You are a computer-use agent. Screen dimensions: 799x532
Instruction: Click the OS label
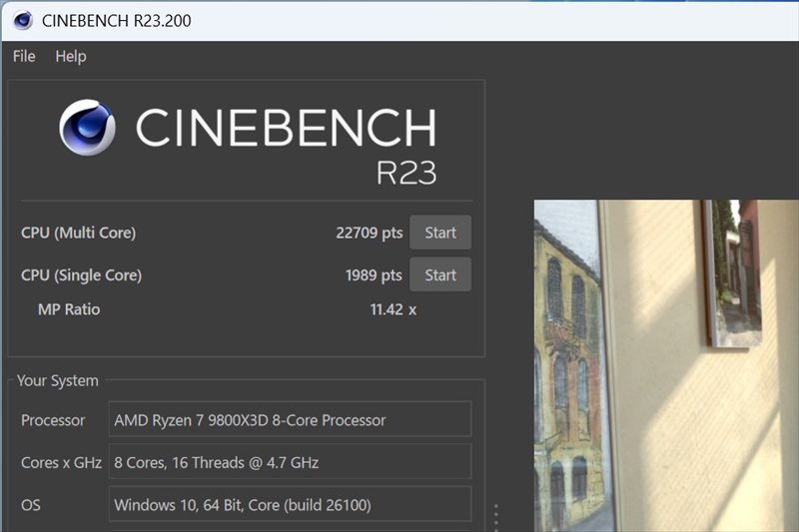point(31,504)
